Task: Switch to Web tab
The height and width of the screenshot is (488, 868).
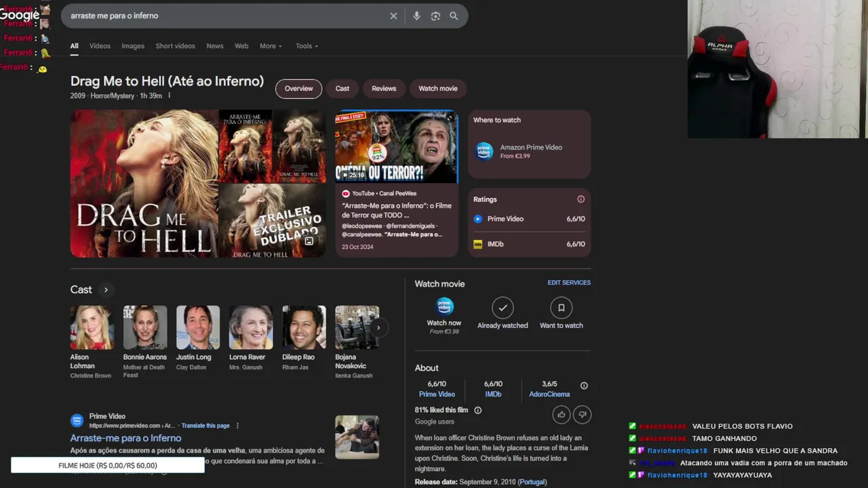Action: tap(241, 46)
